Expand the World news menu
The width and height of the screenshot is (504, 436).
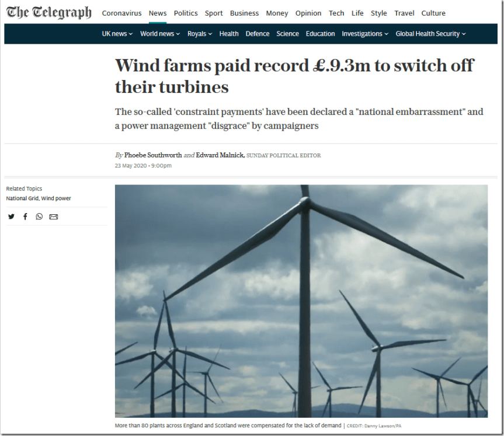159,33
